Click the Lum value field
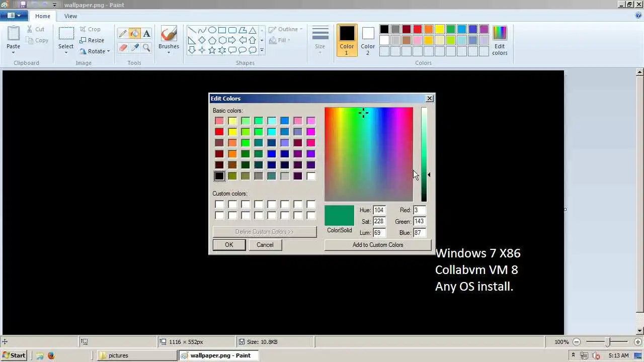This screenshot has height=362, width=644. tap(379, 232)
